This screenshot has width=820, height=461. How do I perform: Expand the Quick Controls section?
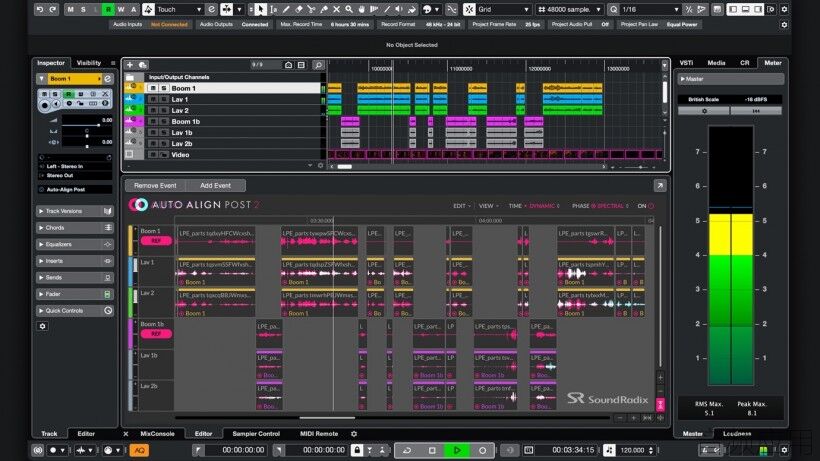(x=75, y=311)
